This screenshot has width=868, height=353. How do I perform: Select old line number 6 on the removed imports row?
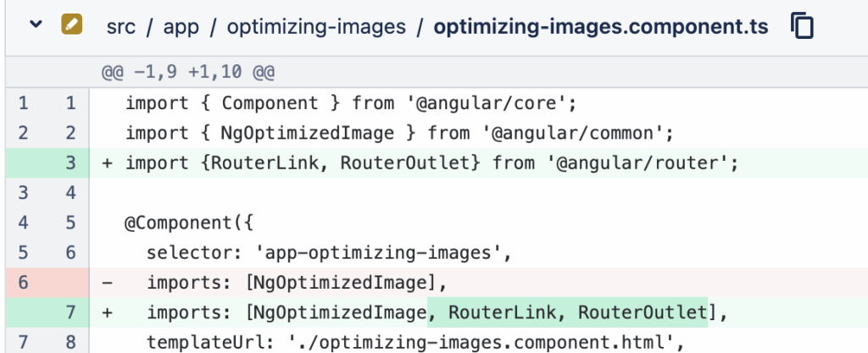23,282
